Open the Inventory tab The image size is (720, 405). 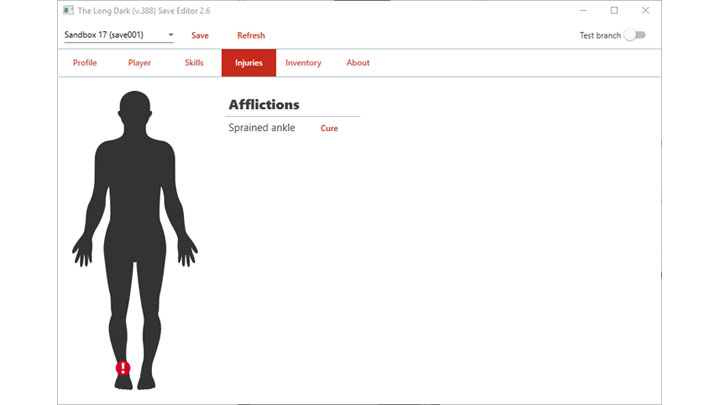[303, 63]
